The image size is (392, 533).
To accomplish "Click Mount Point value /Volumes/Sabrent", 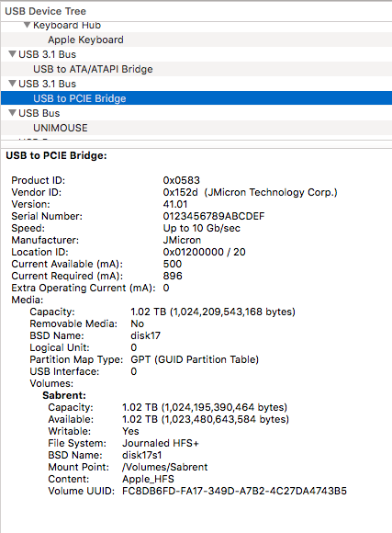I will tap(164, 467).
